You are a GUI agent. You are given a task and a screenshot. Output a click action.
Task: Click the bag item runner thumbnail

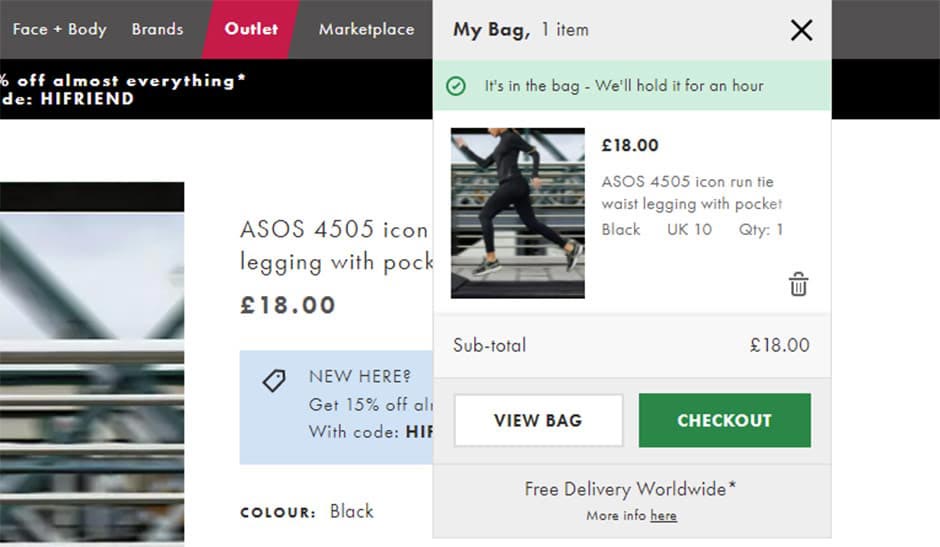[x=518, y=213]
